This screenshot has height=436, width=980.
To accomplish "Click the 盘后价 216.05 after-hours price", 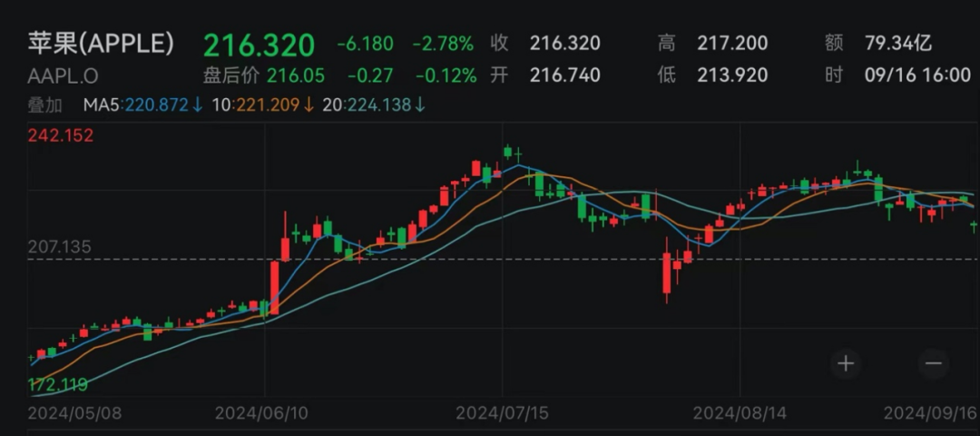I will (x=264, y=75).
